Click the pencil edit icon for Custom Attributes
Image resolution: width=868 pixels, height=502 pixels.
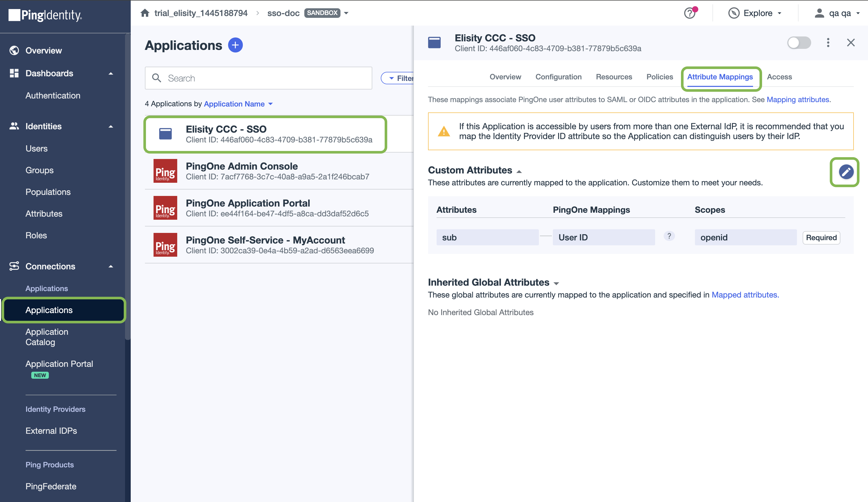click(x=846, y=172)
